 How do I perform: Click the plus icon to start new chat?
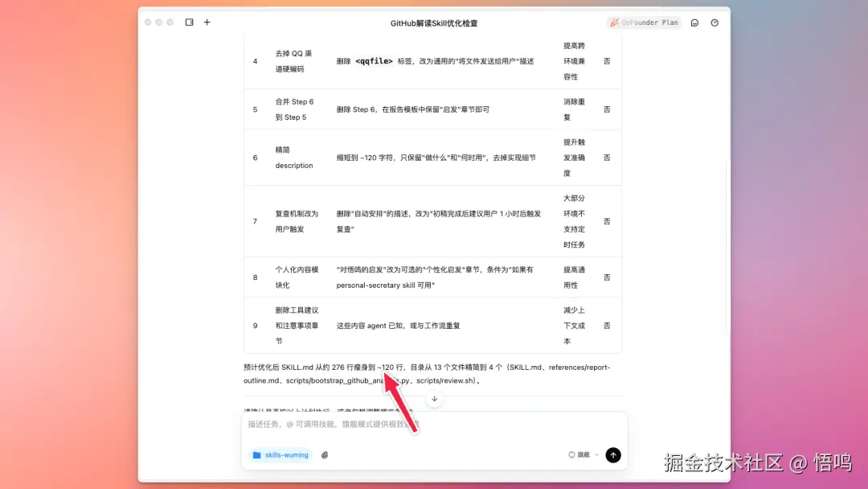click(x=207, y=23)
